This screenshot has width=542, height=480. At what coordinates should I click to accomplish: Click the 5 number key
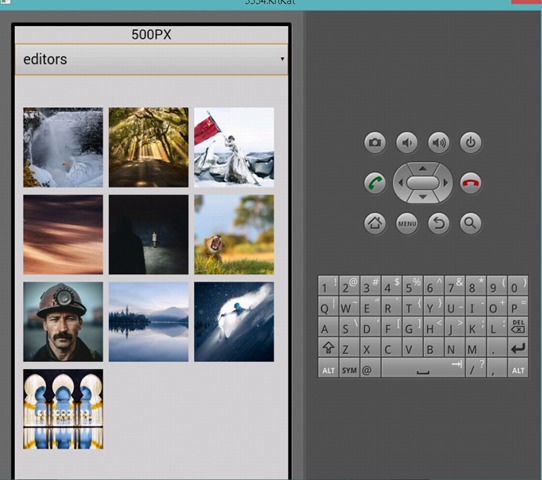click(x=412, y=285)
